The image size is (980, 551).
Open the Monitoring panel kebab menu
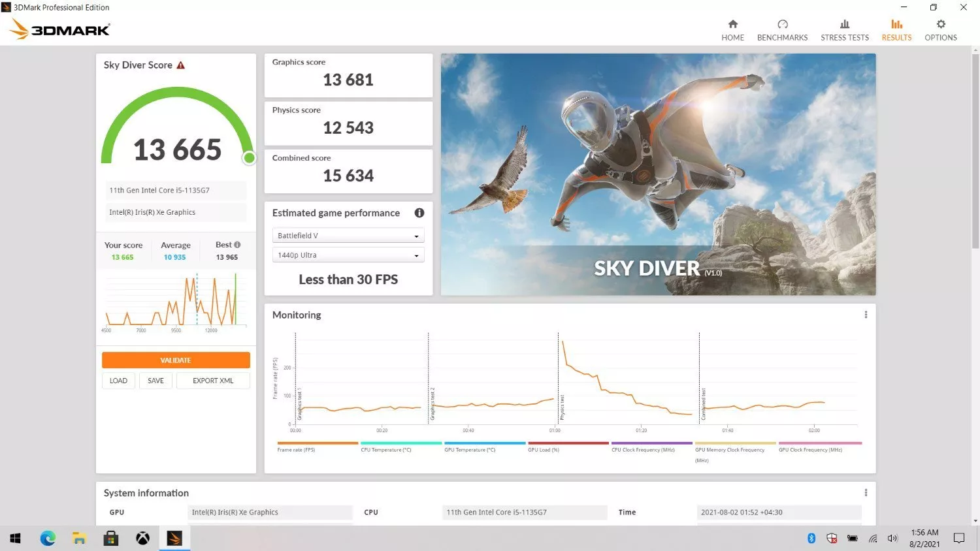point(866,315)
